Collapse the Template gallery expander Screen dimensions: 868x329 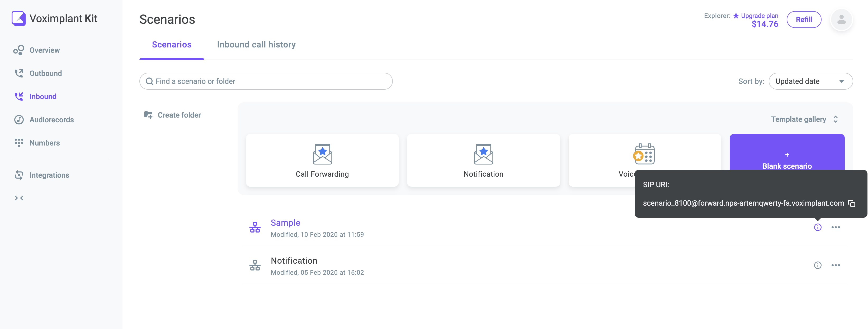click(836, 119)
